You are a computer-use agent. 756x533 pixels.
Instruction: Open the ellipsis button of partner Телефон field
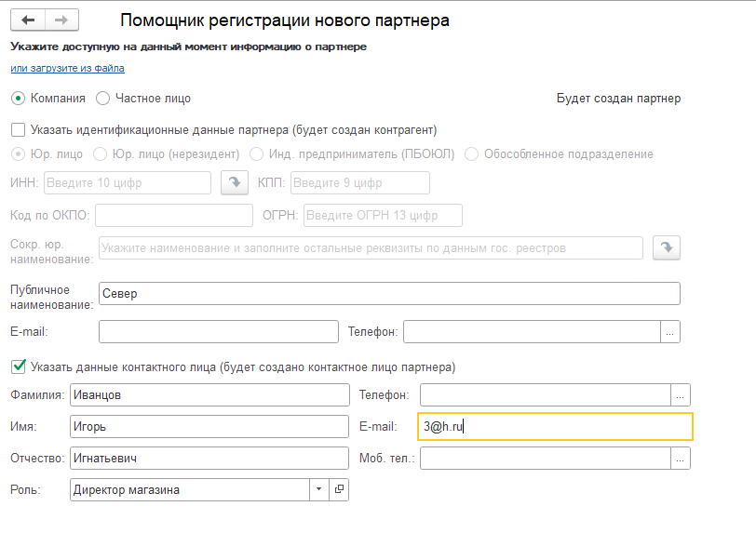pos(670,332)
